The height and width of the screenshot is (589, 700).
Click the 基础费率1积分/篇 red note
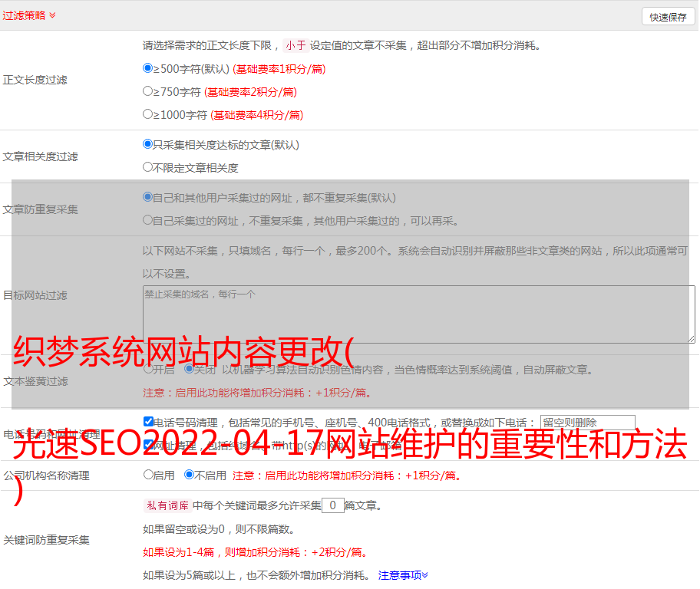click(279, 69)
